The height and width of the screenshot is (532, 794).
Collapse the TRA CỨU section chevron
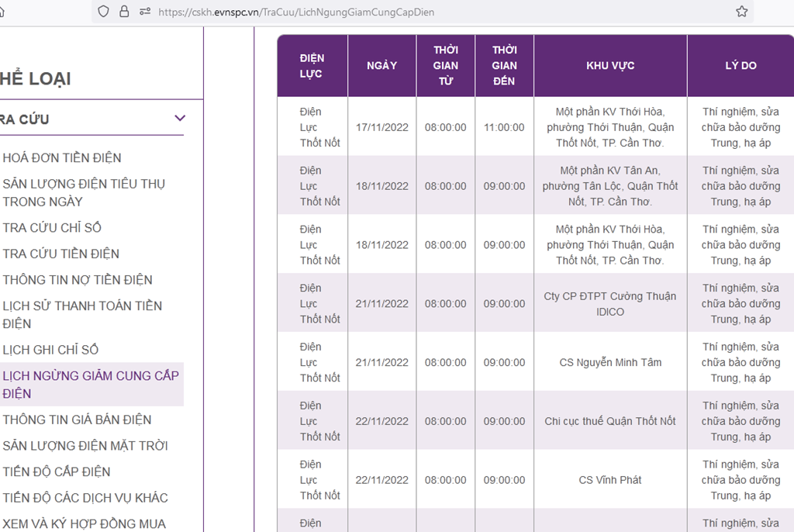pos(180,119)
